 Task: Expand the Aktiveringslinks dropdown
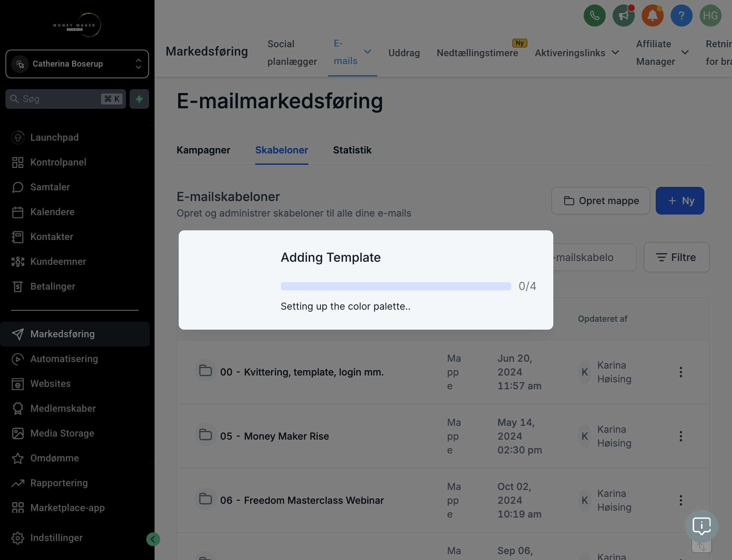click(615, 52)
